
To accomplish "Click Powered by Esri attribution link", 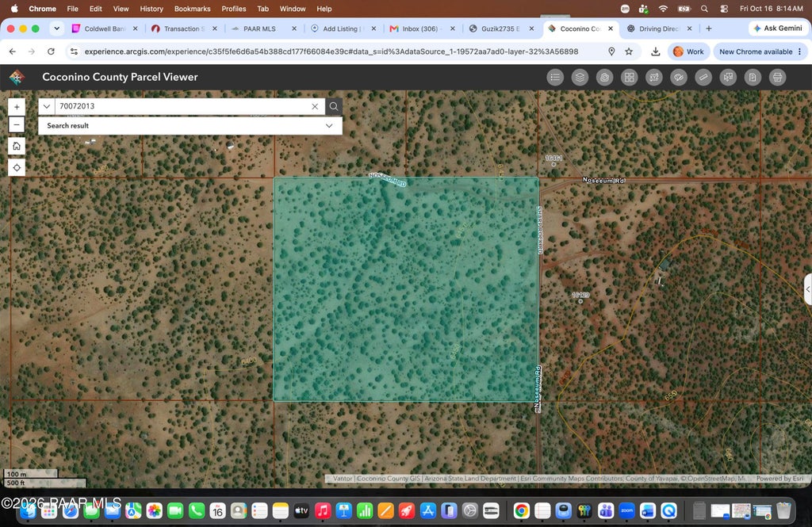I will (779, 479).
